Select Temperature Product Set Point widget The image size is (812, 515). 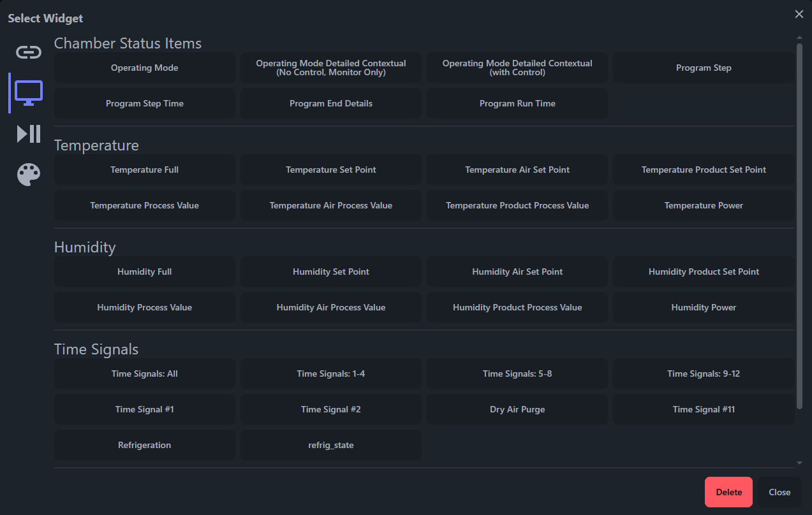point(704,170)
